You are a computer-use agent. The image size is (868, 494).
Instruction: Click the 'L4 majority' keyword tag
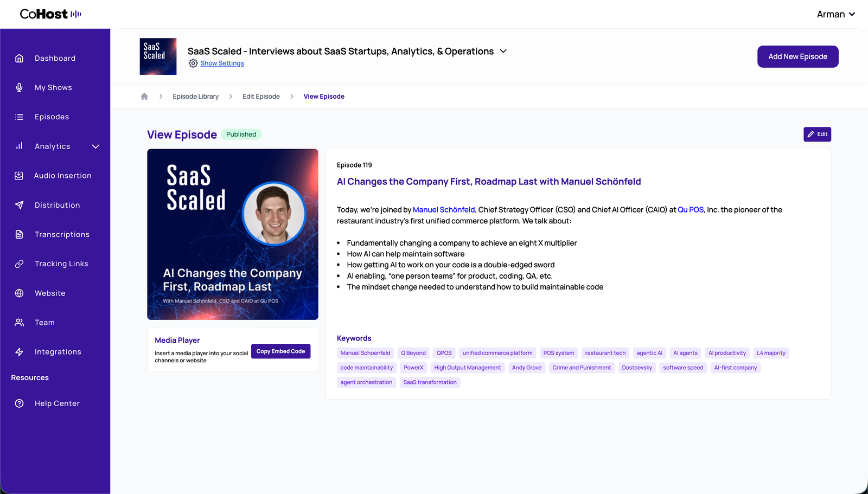771,353
